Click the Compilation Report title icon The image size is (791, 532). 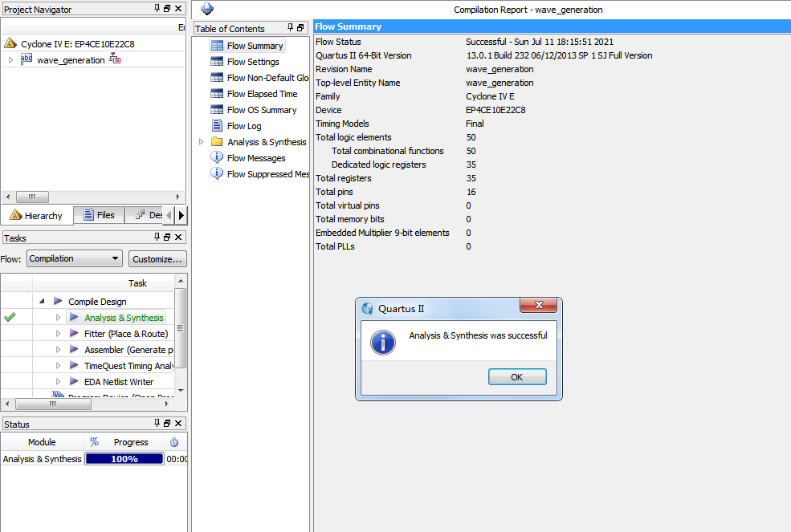pyautogui.click(x=207, y=8)
